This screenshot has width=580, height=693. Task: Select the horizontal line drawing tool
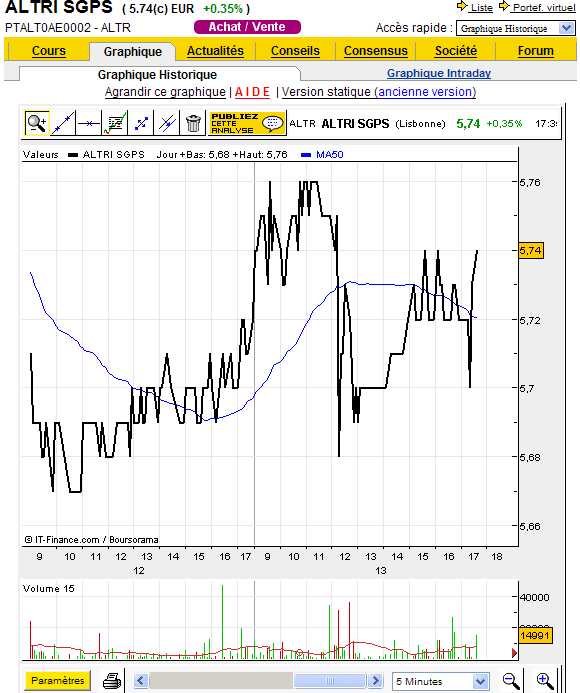coord(88,123)
